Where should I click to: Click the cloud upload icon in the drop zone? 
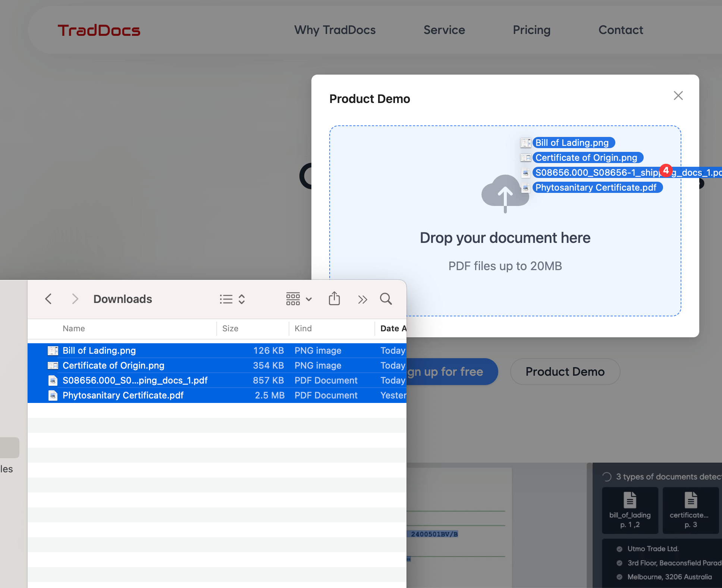coord(505,194)
